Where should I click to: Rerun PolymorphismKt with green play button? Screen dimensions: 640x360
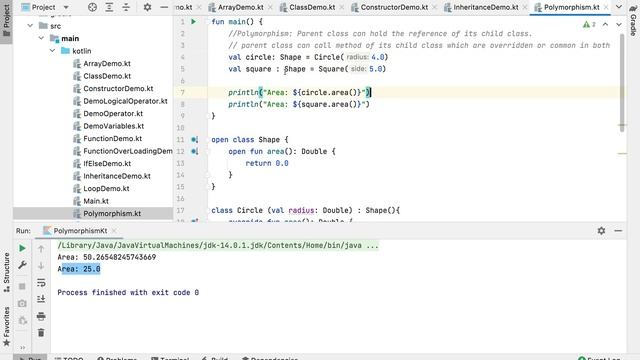point(22,248)
